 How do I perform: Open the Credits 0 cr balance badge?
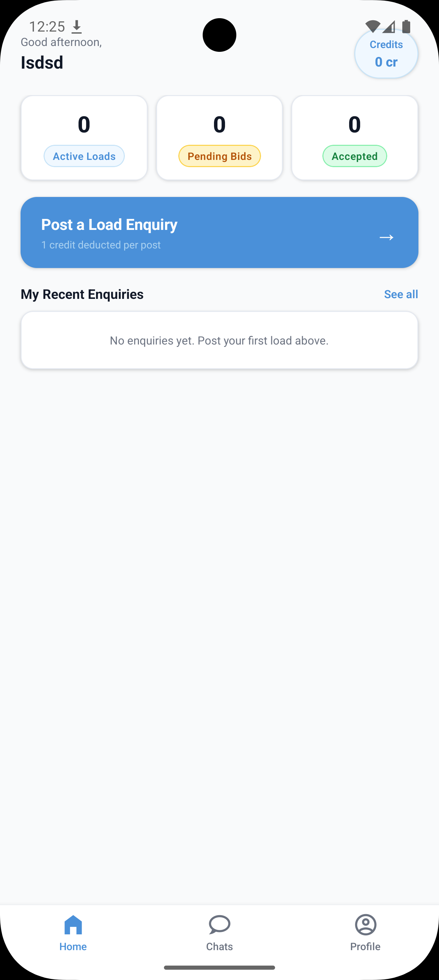point(386,54)
